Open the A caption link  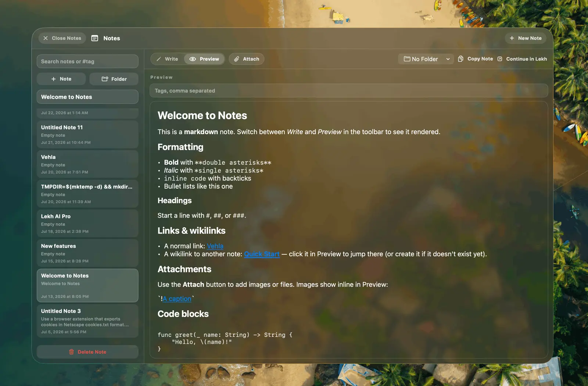pyautogui.click(x=177, y=299)
